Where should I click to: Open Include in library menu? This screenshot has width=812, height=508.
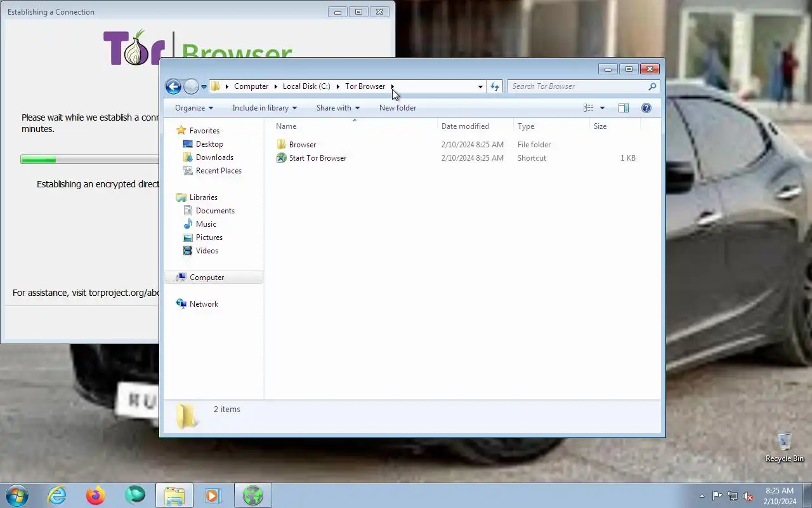pyautogui.click(x=265, y=108)
